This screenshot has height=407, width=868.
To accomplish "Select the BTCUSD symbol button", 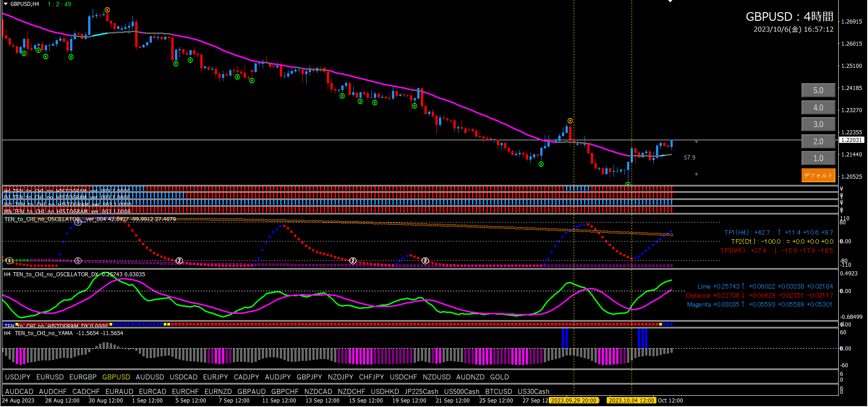I will tap(499, 392).
